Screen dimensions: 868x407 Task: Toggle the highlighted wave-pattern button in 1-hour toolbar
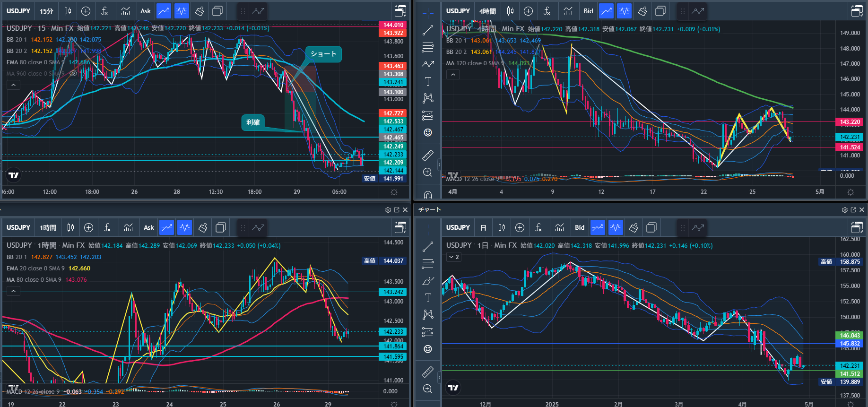tap(185, 228)
